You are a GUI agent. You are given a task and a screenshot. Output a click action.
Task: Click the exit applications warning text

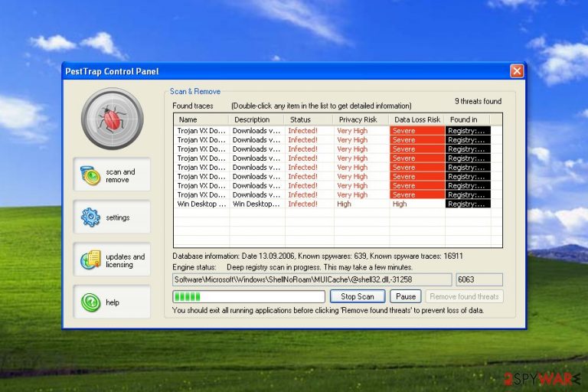(x=328, y=311)
